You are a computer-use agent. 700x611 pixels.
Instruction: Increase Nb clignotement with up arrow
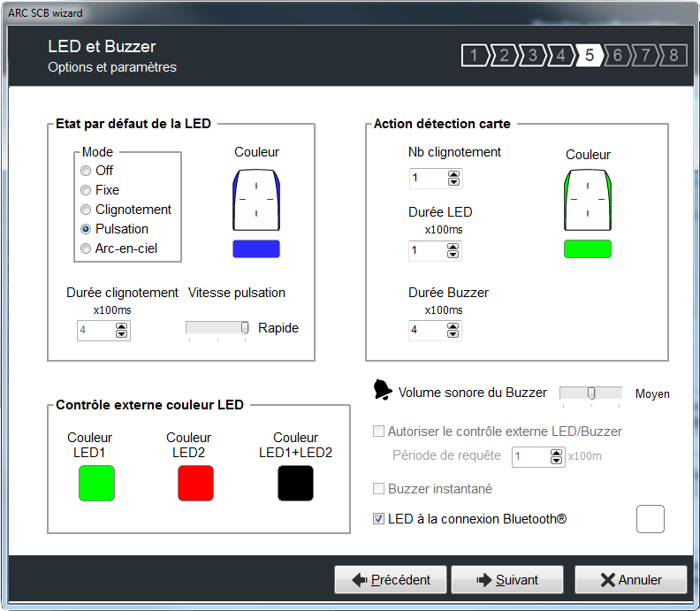453,174
